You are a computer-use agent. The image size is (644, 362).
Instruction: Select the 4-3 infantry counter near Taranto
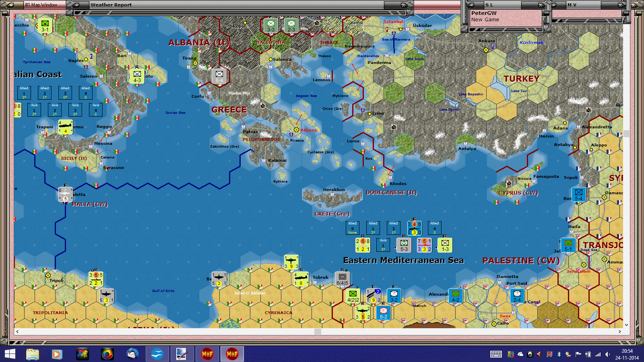137,76
